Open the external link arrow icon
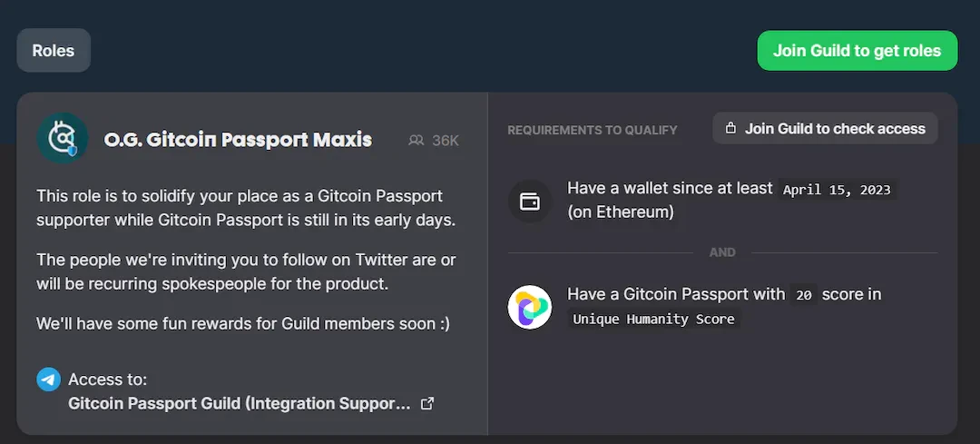Image resolution: width=980 pixels, height=444 pixels. pyautogui.click(x=427, y=403)
